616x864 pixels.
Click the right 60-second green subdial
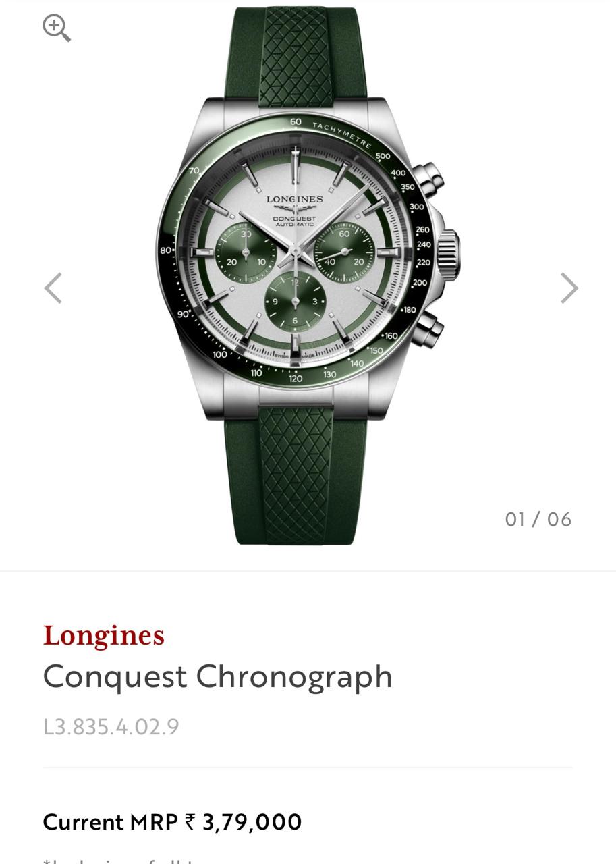[x=344, y=252]
